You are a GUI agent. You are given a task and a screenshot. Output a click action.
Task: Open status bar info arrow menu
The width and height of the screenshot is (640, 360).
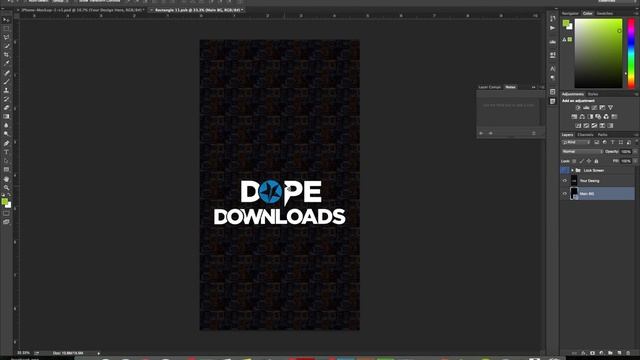[x=99, y=353]
